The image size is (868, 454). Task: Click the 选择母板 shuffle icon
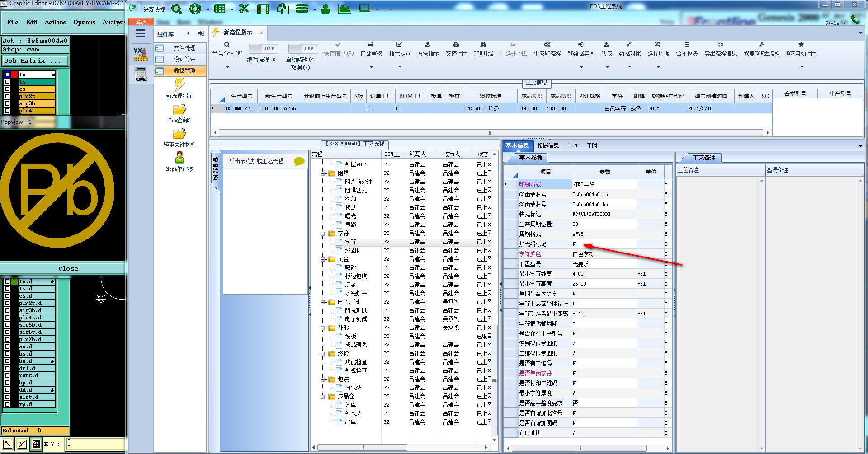coord(658,45)
